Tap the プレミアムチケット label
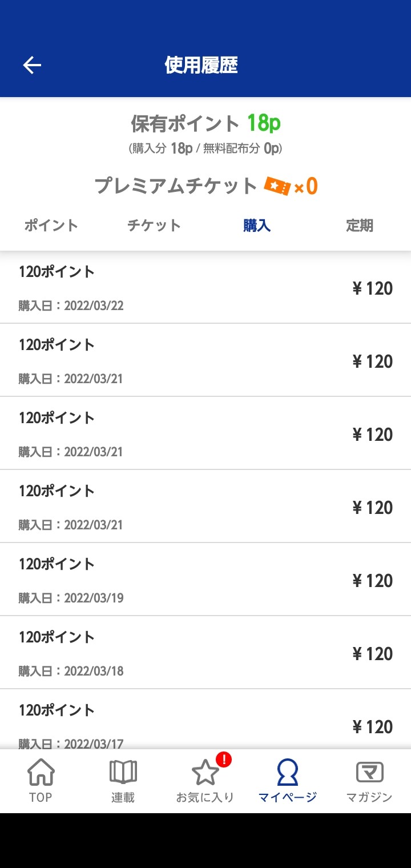Viewport: 411px width, 868px height. [176, 186]
